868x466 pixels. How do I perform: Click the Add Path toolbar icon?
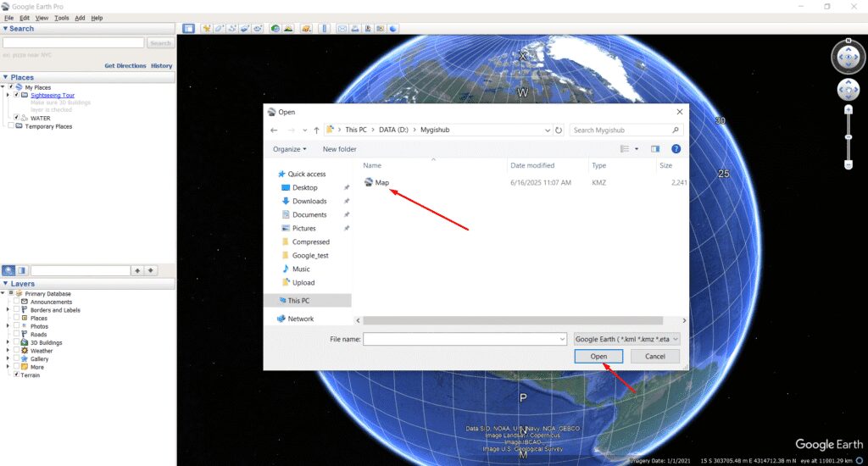232,29
